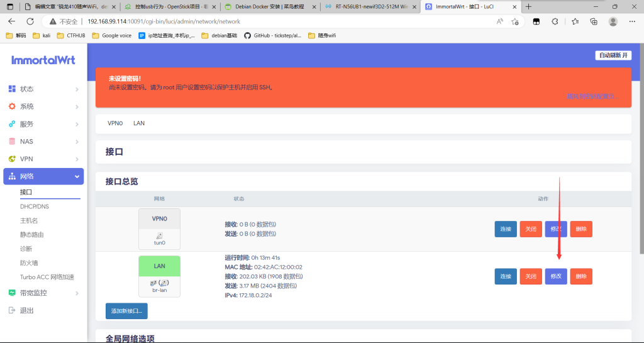644x343 pixels.
Task: Switch to the LAN tab
Action: [x=139, y=123]
